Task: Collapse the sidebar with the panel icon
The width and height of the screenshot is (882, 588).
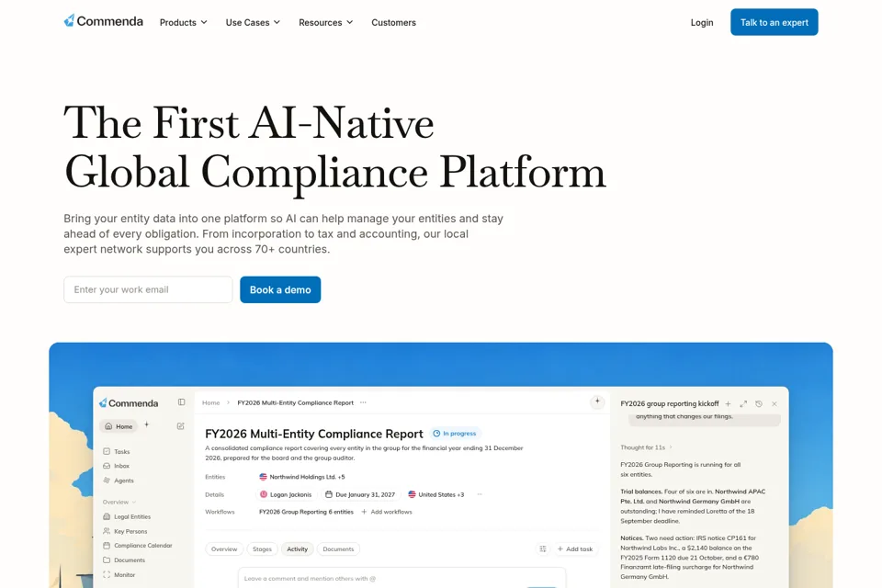Action: click(x=181, y=402)
